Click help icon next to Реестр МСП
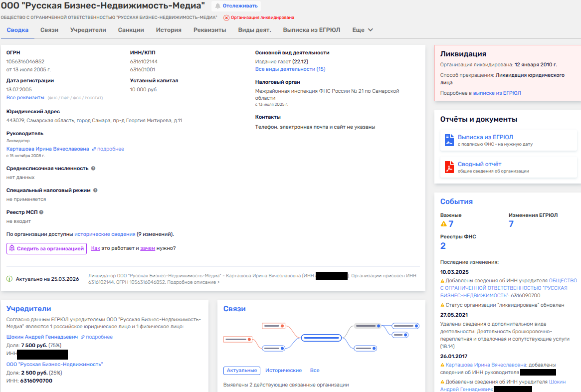The width and height of the screenshot is (581, 392). tap(48, 212)
